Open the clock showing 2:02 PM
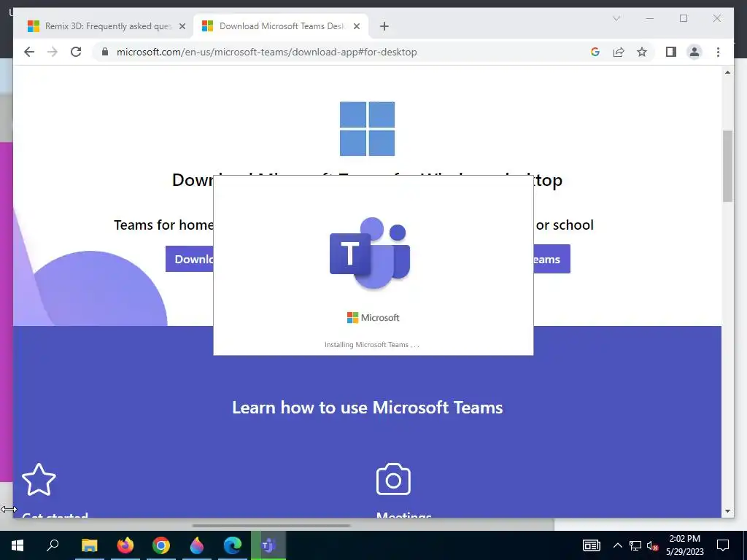Viewport: 747px width, 560px height. pyautogui.click(x=684, y=545)
